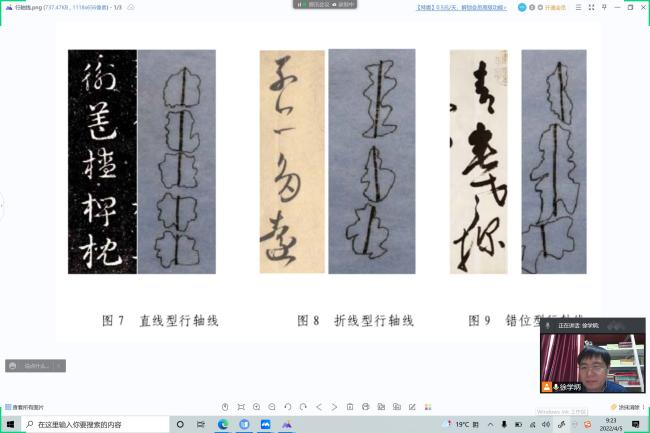The height and width of the screenshot is (433, 650).
Task: Delete the current image with trash icon
Action: 350,407
